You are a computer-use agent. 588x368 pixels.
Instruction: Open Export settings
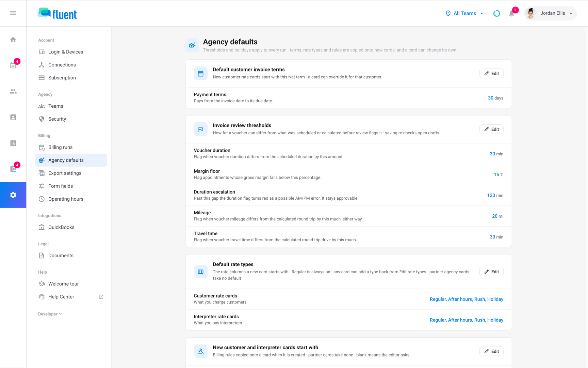[x=71, y=173]
